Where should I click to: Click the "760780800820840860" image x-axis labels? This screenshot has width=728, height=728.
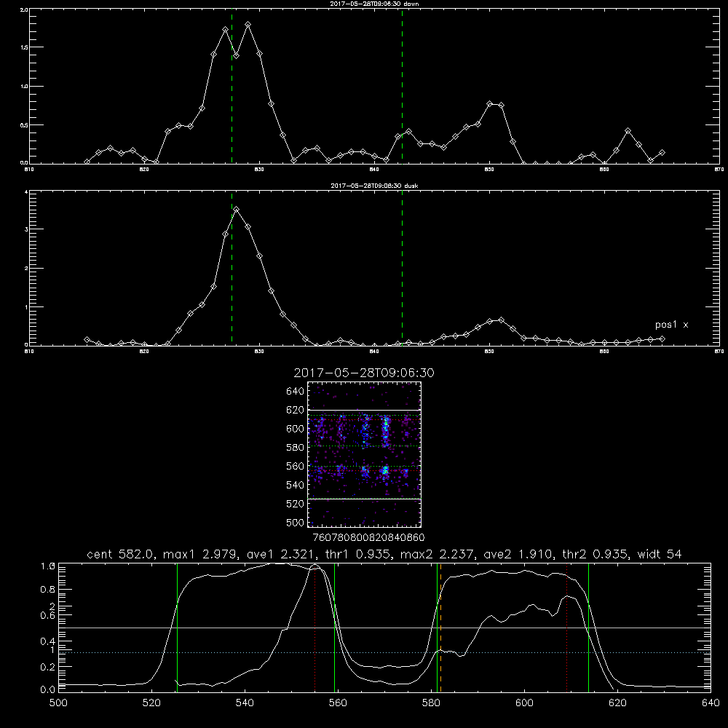(x=368, y=538)
